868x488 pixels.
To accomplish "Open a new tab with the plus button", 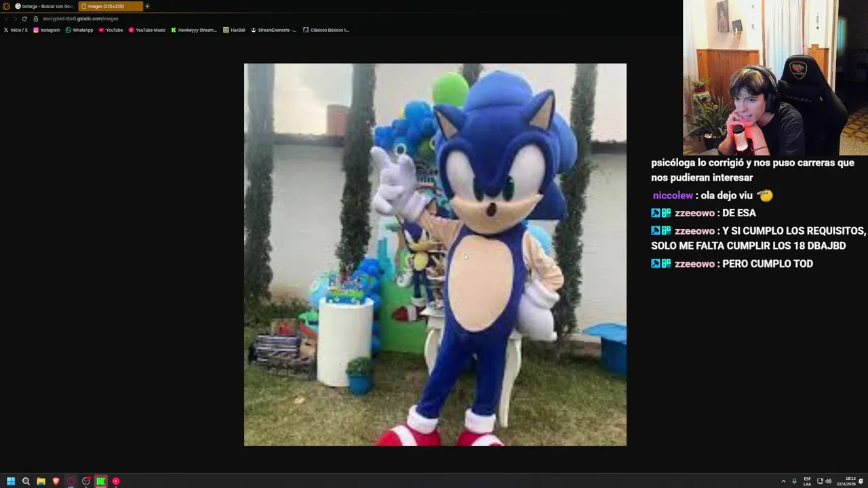I will [147, 6].
